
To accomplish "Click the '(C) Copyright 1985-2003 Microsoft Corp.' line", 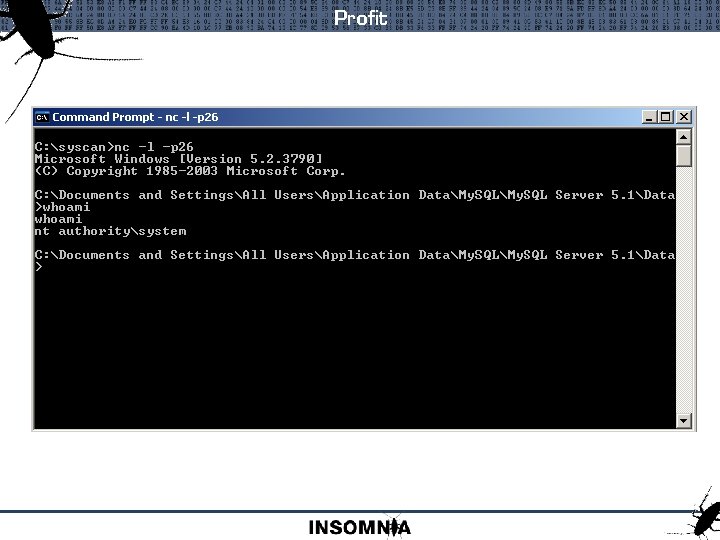I will point(190,171).
